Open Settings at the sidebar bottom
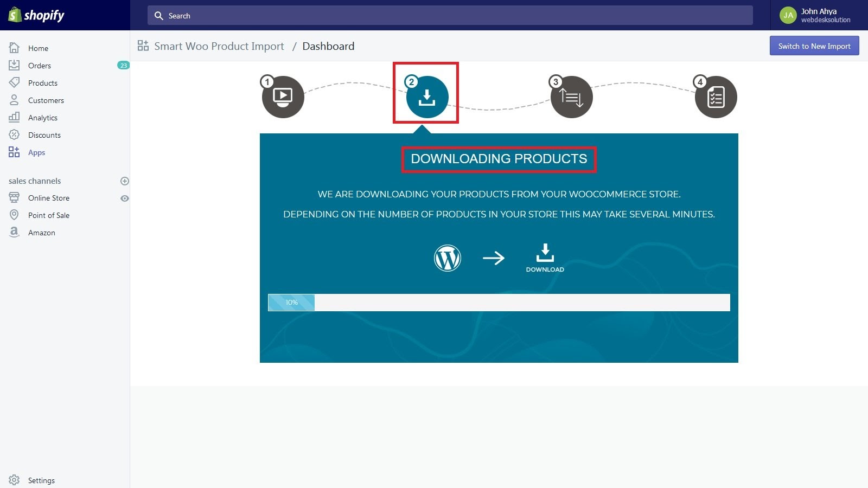This screenshot has height=488, width=868. tap(41, 480)
